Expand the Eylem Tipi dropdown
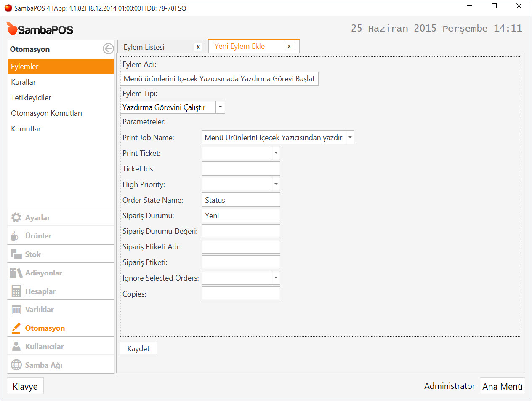 pos(220,107)
